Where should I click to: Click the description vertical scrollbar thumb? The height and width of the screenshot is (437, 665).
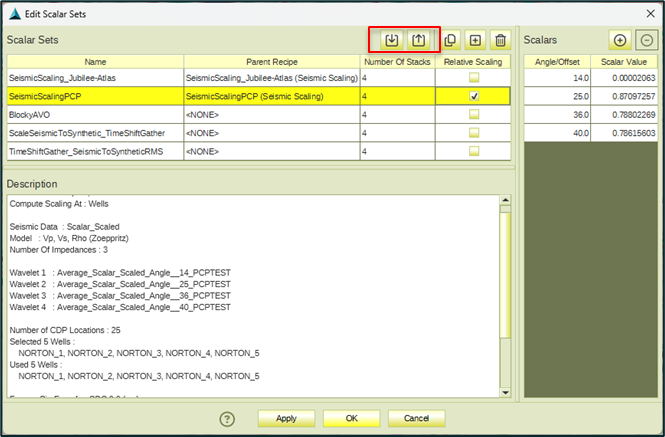505,276
